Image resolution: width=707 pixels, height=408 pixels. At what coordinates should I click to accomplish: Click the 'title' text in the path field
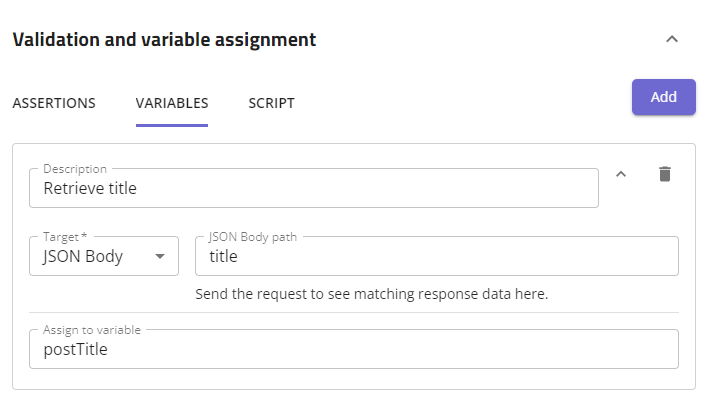click(x=223, y=257)
